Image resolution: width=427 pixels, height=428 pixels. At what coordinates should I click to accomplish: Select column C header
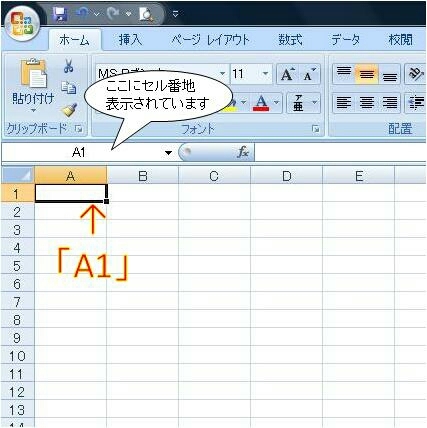point(214,176)
